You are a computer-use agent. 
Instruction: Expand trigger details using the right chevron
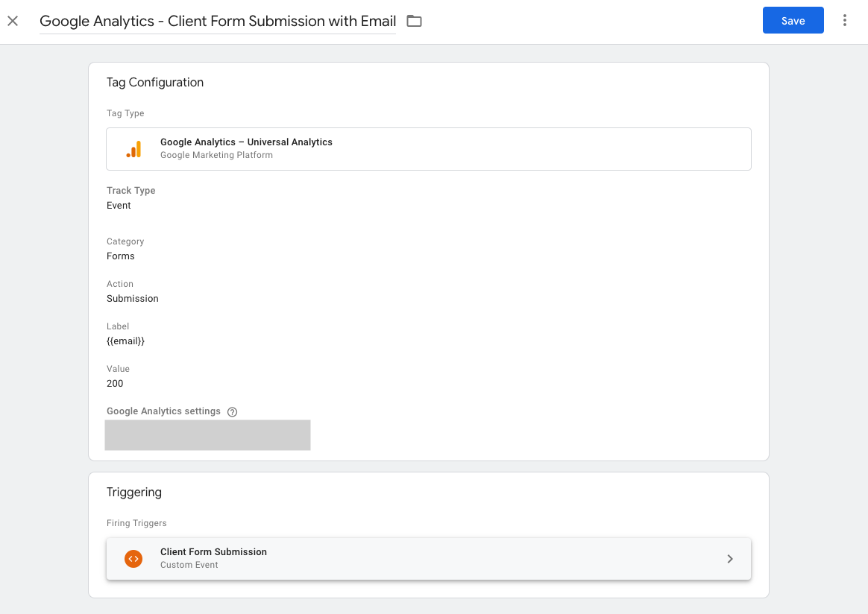point(729,559)
